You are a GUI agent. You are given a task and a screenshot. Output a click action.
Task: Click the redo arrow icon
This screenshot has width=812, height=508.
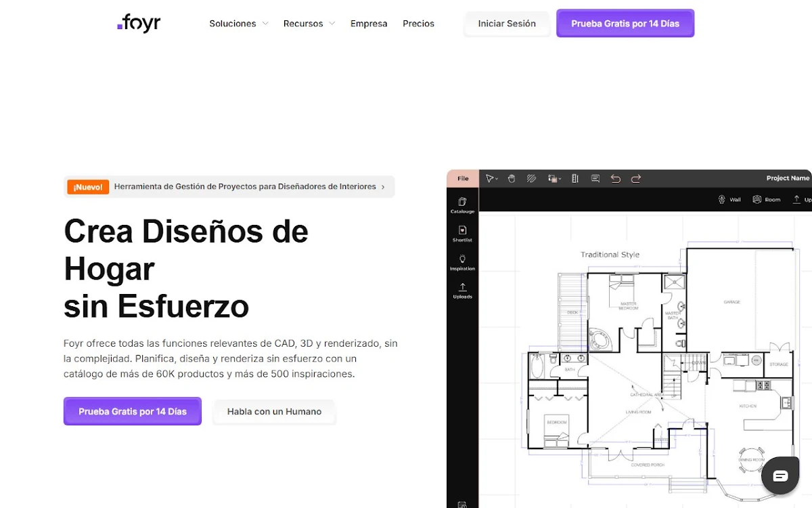click(x=636, y=179)
